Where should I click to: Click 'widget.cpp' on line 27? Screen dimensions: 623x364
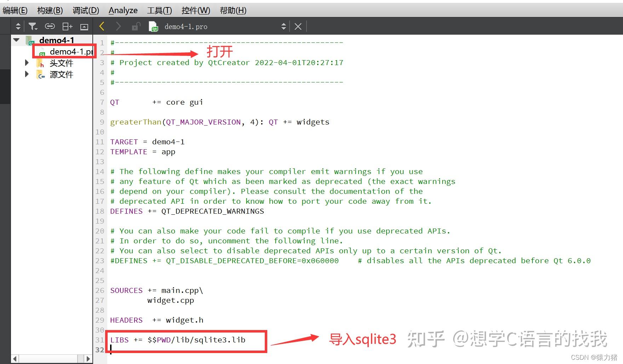tap(171, 300)
